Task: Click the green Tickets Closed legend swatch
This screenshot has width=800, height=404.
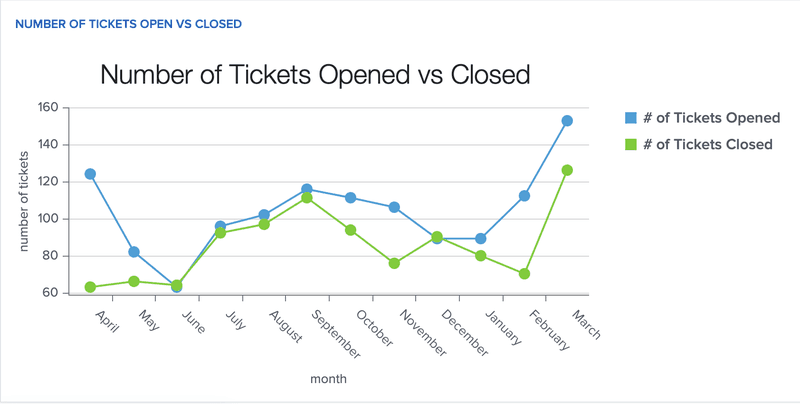Action: point(631,144)
